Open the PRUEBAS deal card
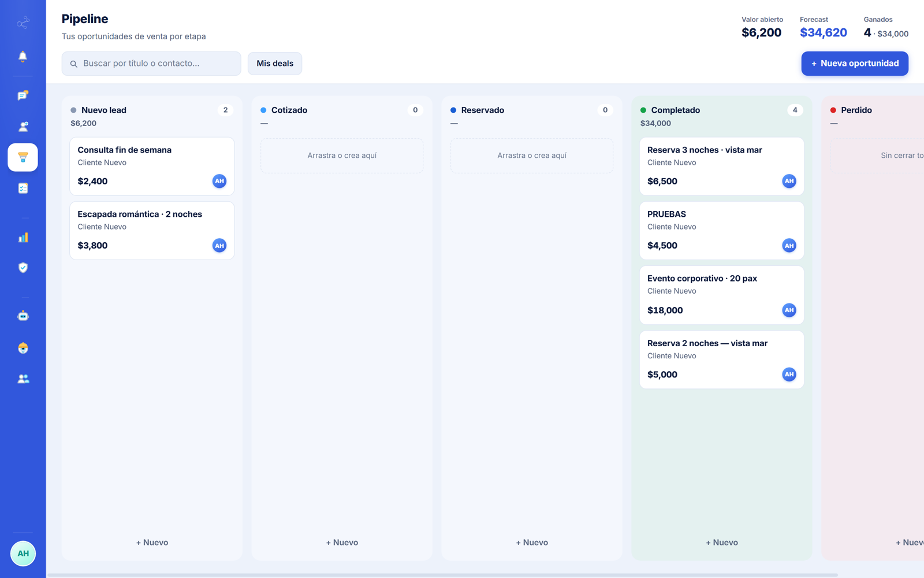The width and height of the screenshot is (924, 578). pyautogui.click(x=722, y=231)
